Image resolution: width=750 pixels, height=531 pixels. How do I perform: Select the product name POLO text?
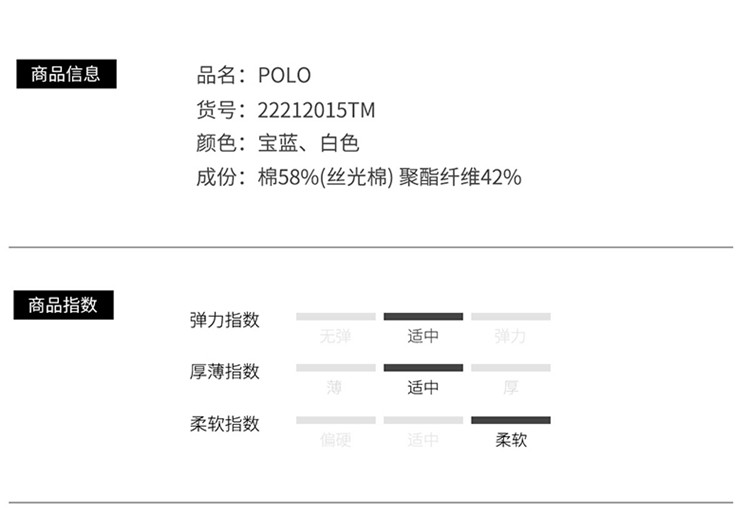pos(285,75)
